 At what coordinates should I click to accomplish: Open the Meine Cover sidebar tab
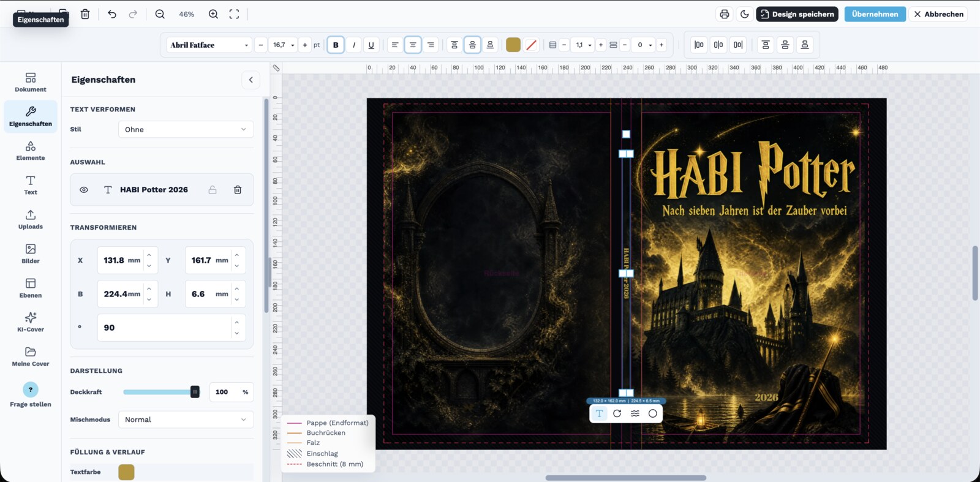pos(31,356)
